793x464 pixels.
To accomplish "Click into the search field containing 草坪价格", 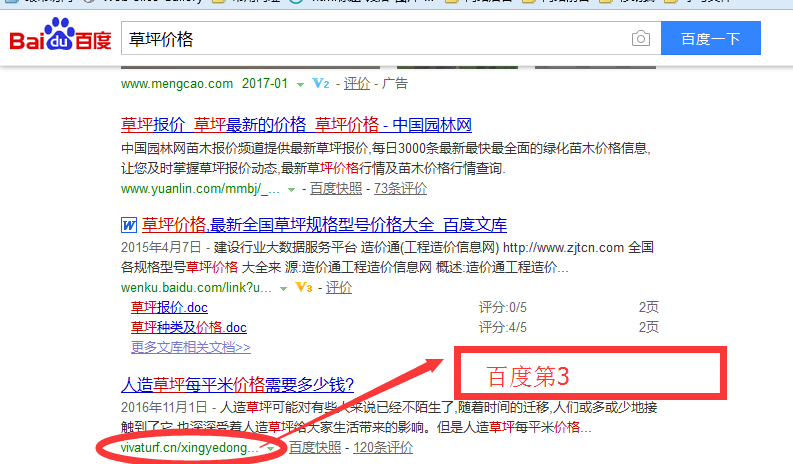I will pyautogui.click(x=370, y=39).
